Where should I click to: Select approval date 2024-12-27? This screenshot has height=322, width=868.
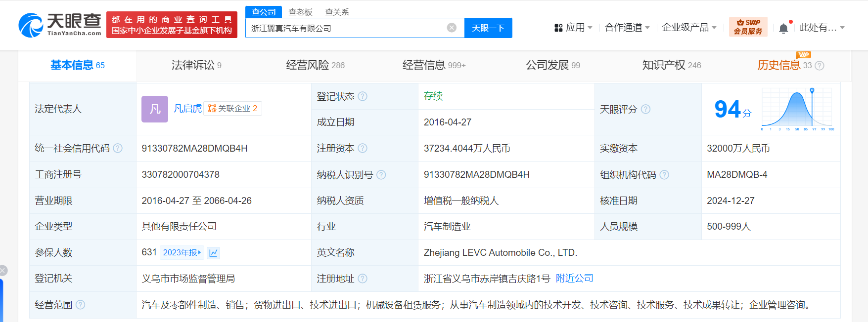tap(731, 201)
